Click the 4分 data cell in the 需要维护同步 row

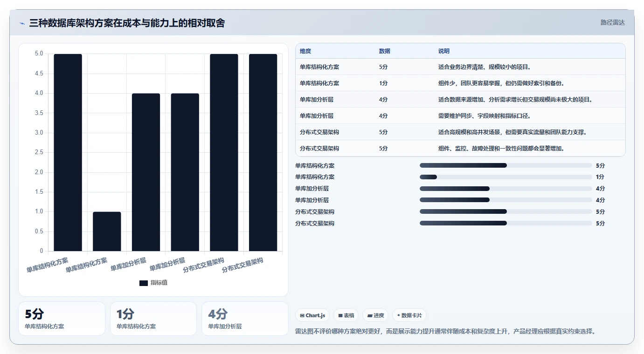tap(383, 116)
